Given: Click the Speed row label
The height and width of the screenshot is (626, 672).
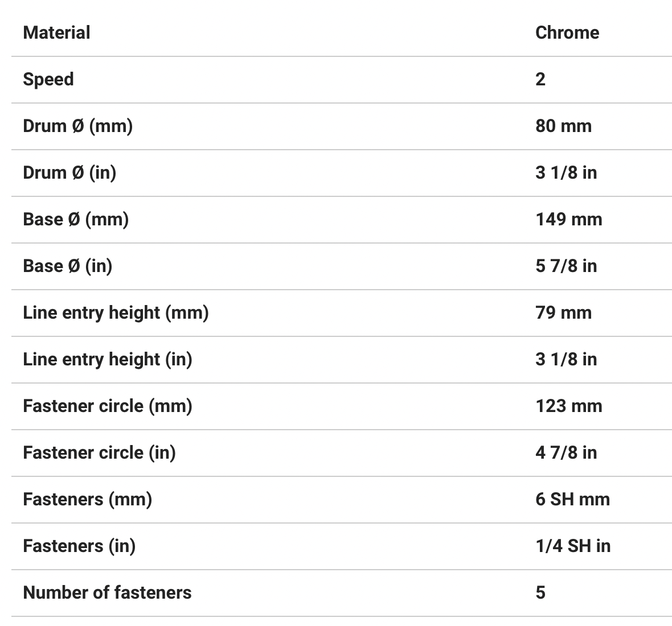Looking at the screenshot, I should click(x=48, y=79).
